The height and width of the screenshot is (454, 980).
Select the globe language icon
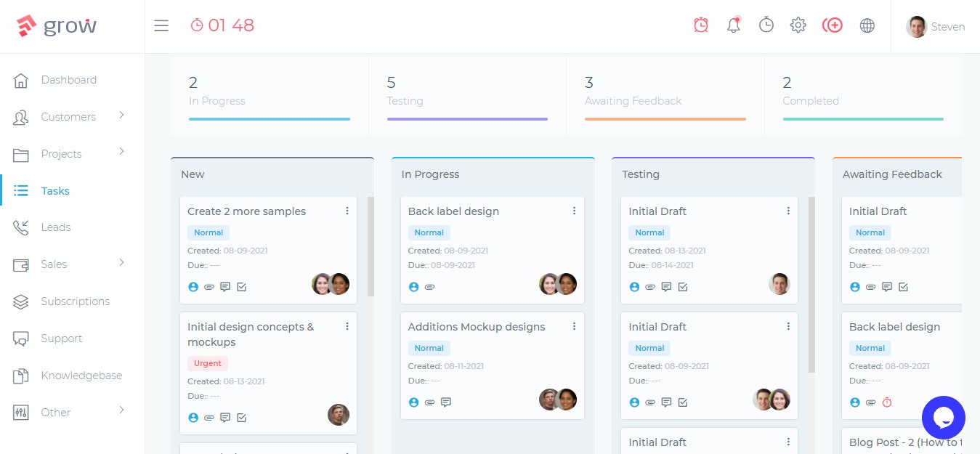(867, 25)
